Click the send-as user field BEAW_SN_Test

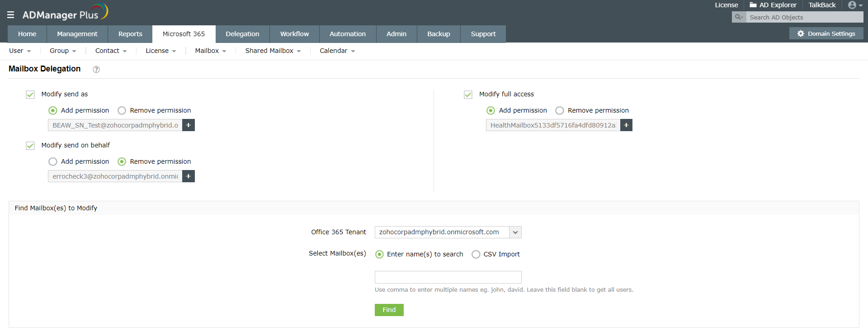[x=115, y=125]
